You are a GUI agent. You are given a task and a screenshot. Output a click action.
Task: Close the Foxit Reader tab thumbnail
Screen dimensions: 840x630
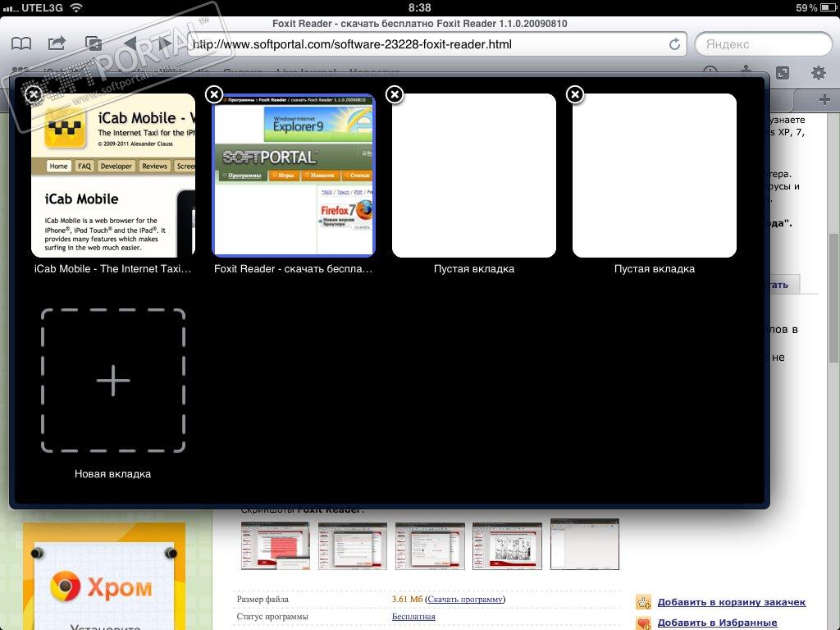point(214,94)
